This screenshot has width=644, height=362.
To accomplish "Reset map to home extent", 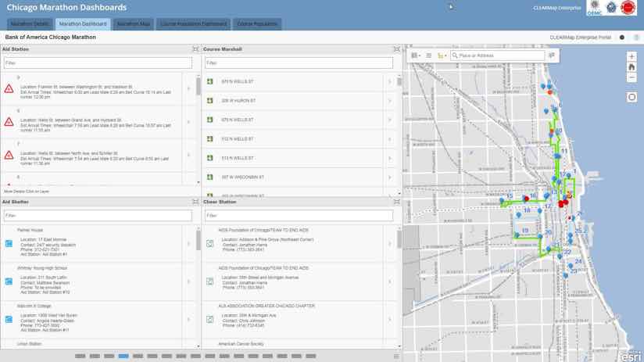I will point(631,67).
